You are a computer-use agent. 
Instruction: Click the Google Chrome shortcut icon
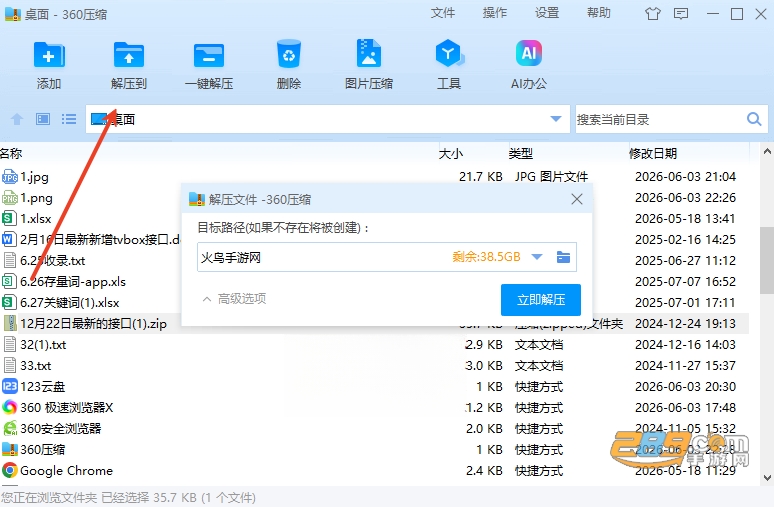(9, 470)
